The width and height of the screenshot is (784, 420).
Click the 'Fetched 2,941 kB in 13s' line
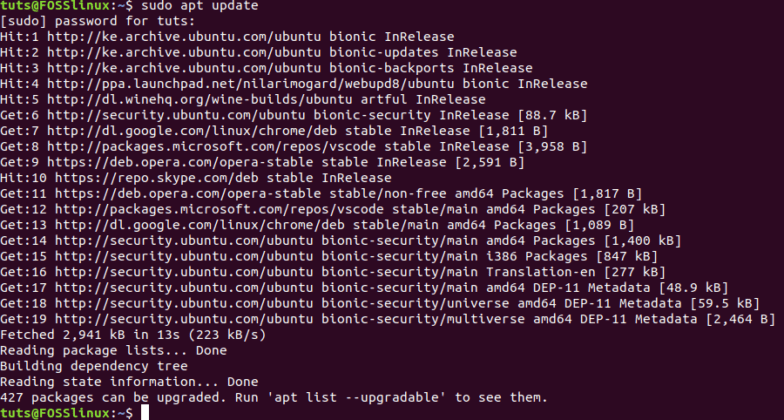[133, 335]
